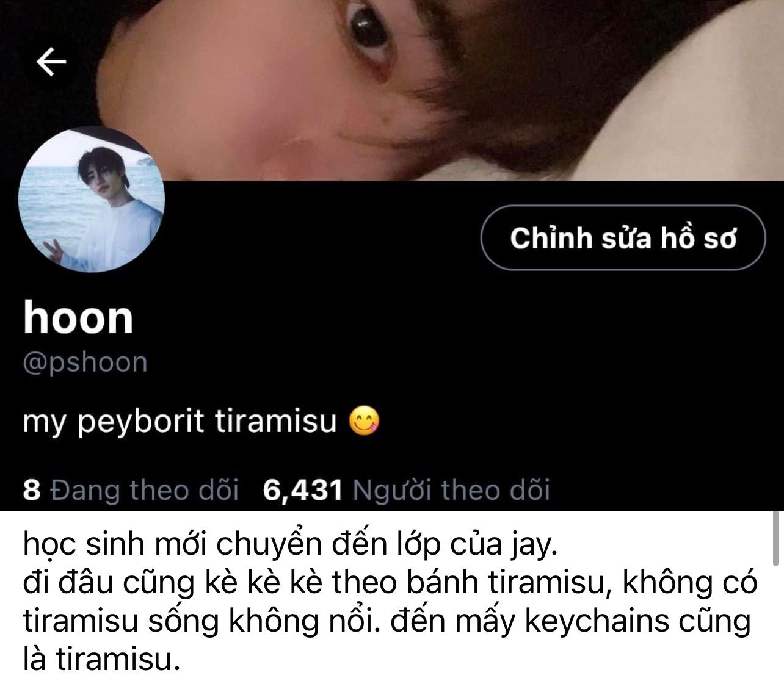784x692 pixels.
Task: Go back using the left arrow icon
Action: tap(51, 62)
